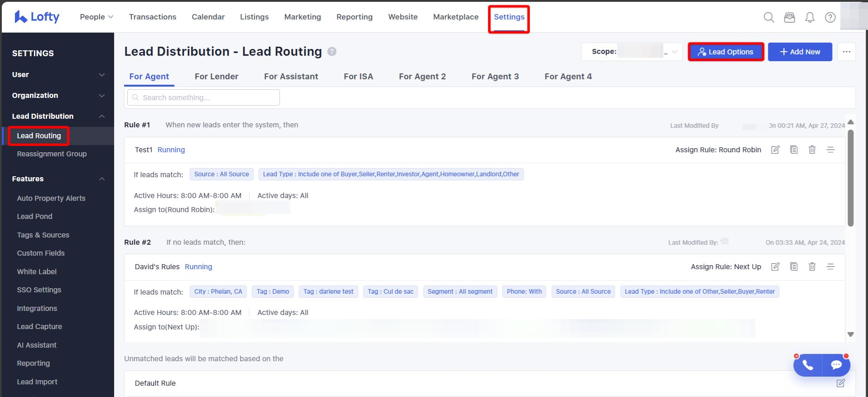Click the Add New button
Image resolution: width=868 pixels, height=397 pixels.
tap(800, 52)
